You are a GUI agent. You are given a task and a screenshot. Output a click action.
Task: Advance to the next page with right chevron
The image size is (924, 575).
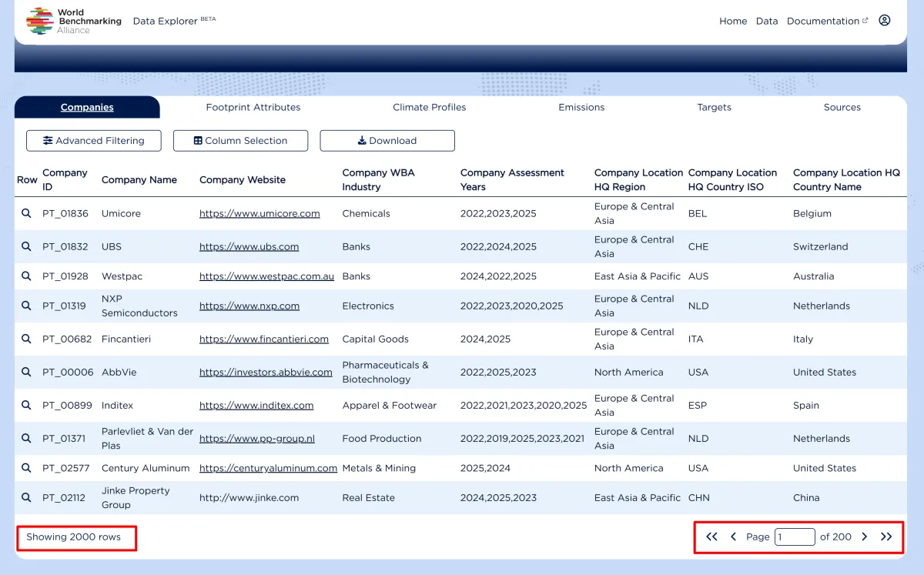point(864,537)
